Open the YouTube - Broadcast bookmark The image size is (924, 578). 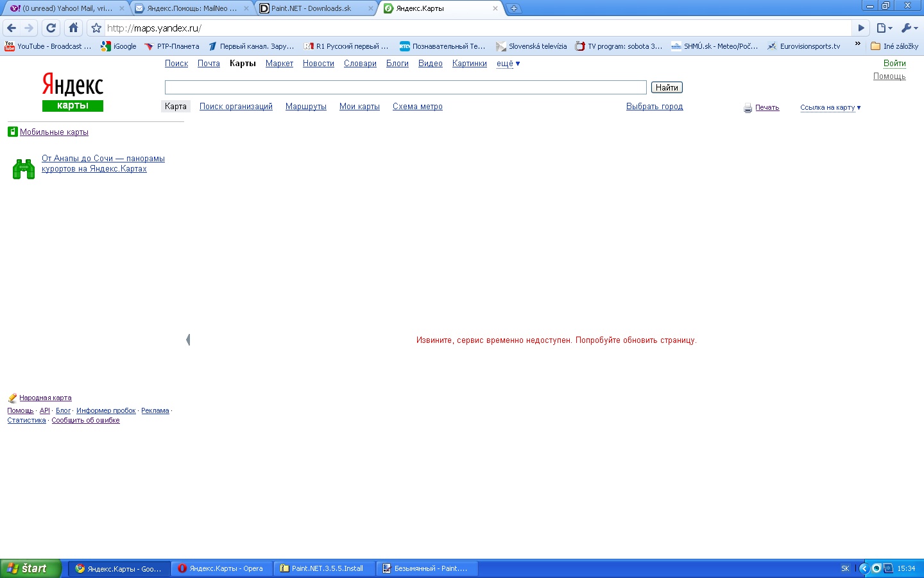pos(48,46)
